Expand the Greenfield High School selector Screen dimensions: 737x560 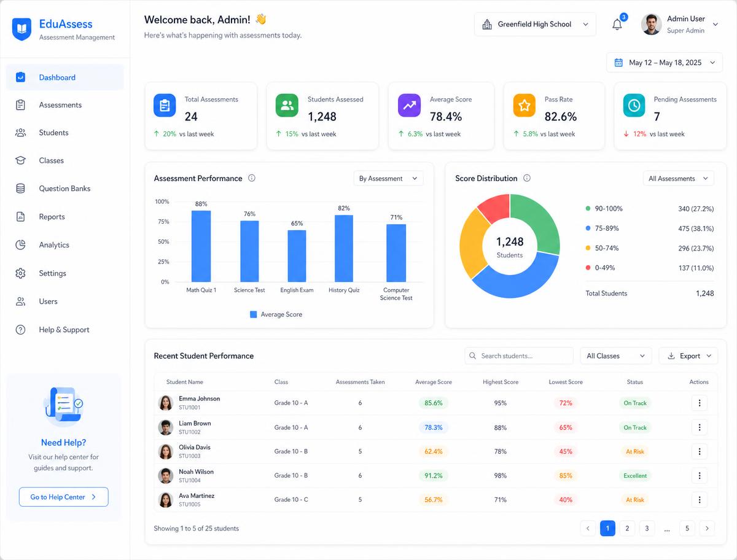click(535, 25)
